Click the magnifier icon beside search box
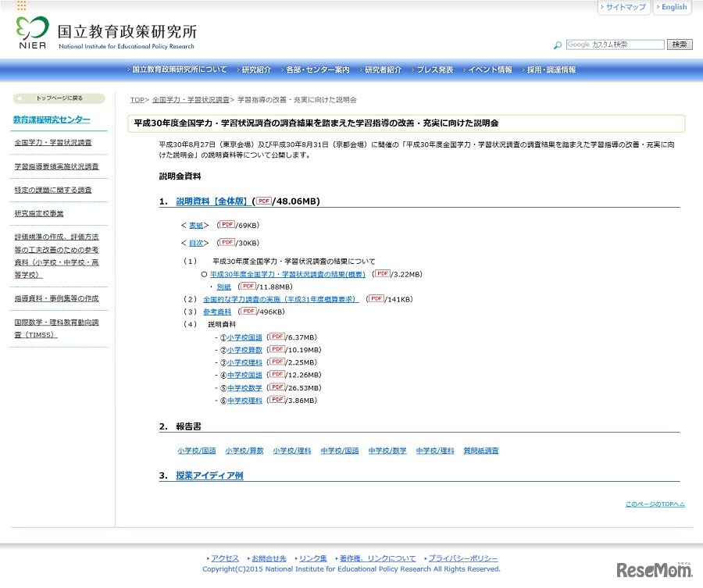Screen dimensions: 703x588 [x=557, y=45]
